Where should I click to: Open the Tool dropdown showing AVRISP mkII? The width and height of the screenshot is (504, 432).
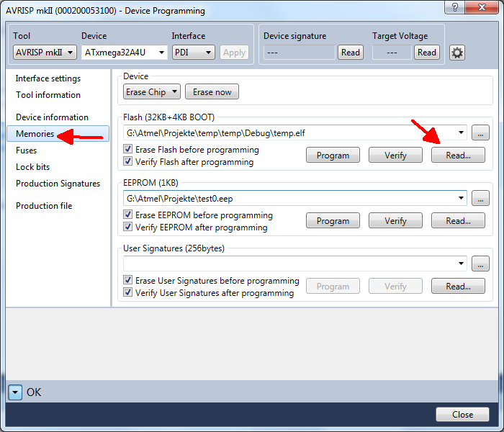coord(45,52)
